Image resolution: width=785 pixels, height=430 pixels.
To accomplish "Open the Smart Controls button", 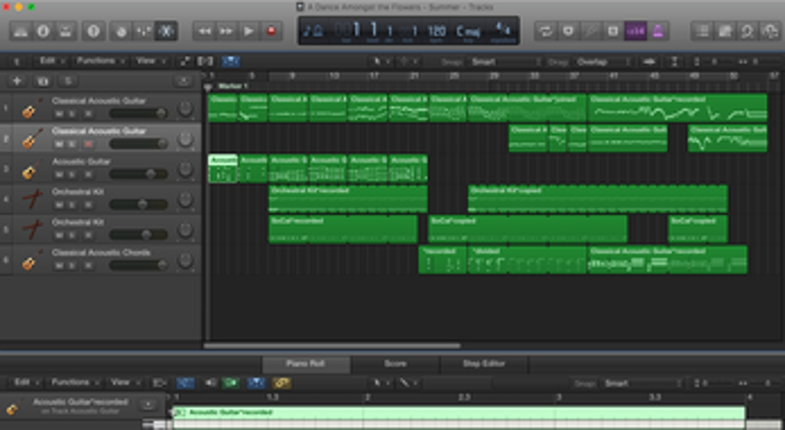I will point(121,32).
